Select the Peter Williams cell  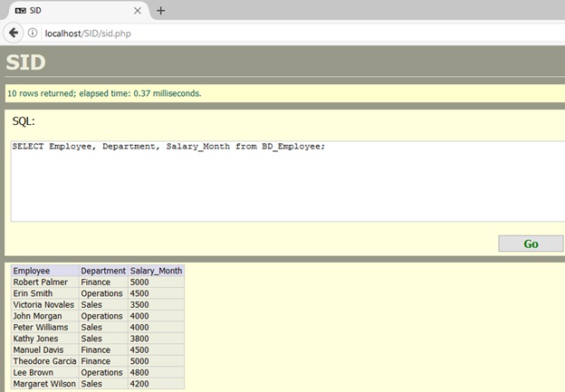[x=45, y=327]
